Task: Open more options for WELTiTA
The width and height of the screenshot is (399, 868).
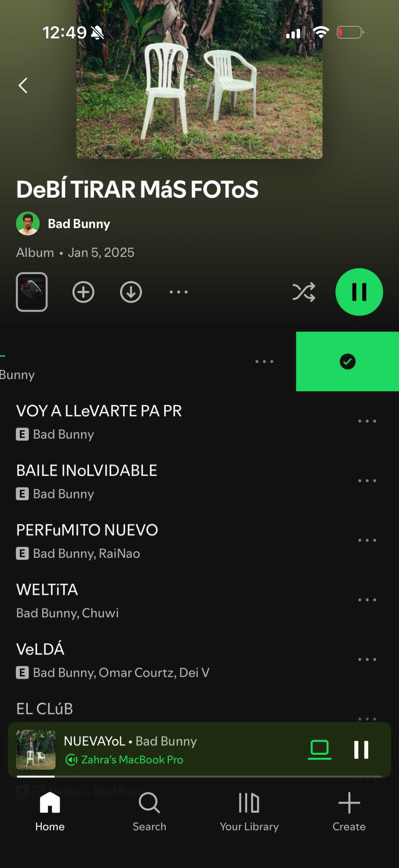Action: [367, 600]
